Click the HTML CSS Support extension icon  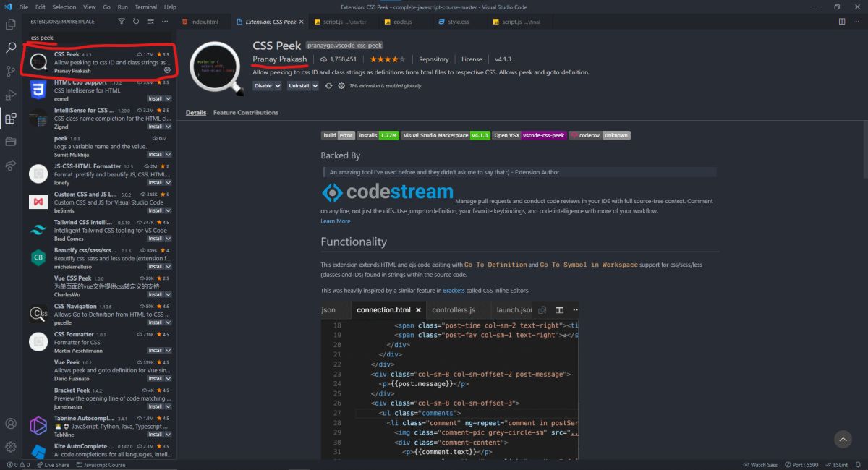38,90
